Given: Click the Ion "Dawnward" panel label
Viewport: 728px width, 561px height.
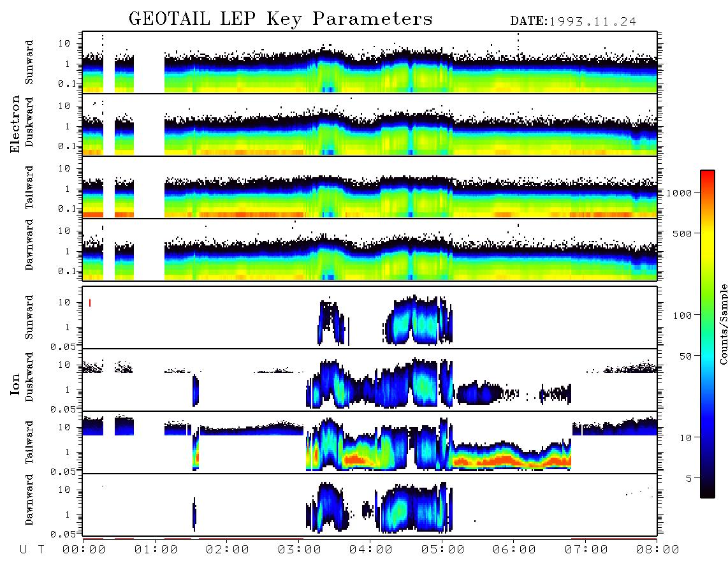Looking at the screenshot, I should pos(29,500).
